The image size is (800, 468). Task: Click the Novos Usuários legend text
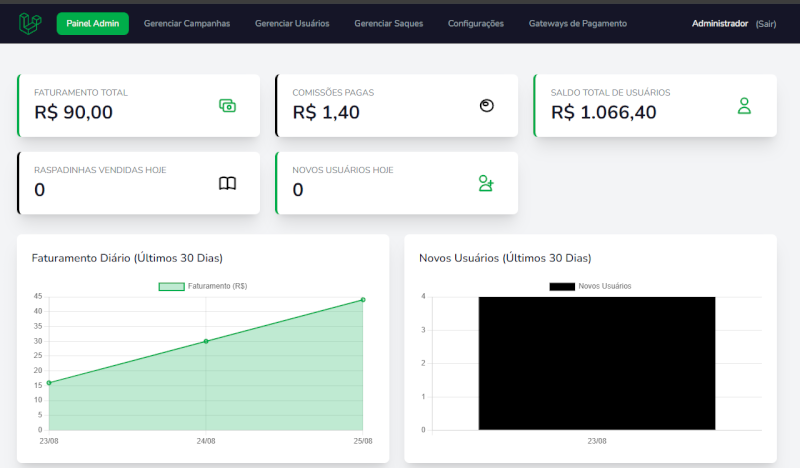point(605,286)
